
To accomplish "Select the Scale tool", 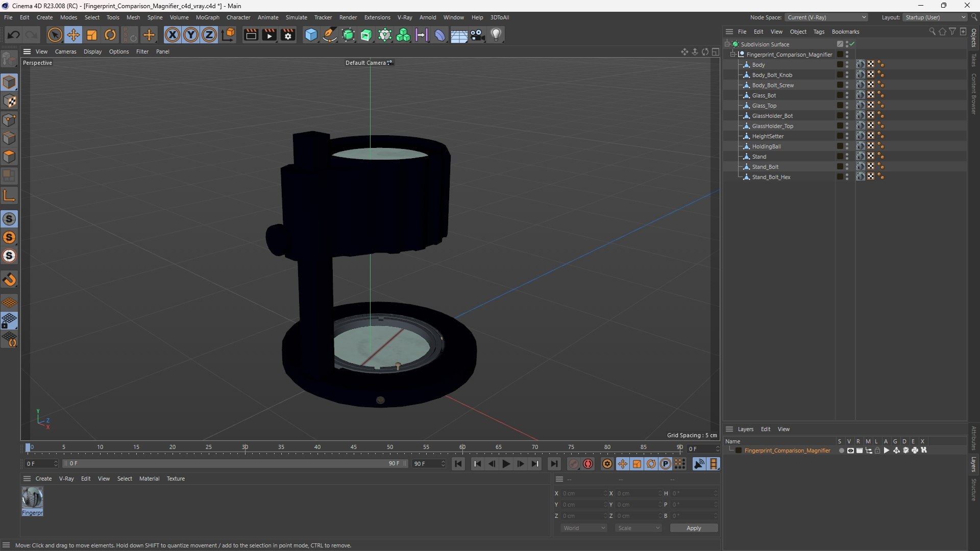I will pyautogui.click(x=92, y=35).
